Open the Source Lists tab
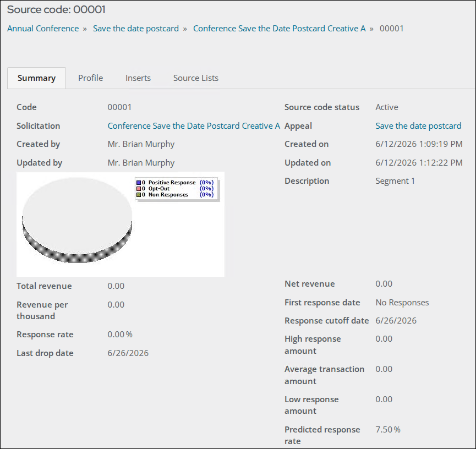This screenshot has height=449, width=476. point(196,78)
